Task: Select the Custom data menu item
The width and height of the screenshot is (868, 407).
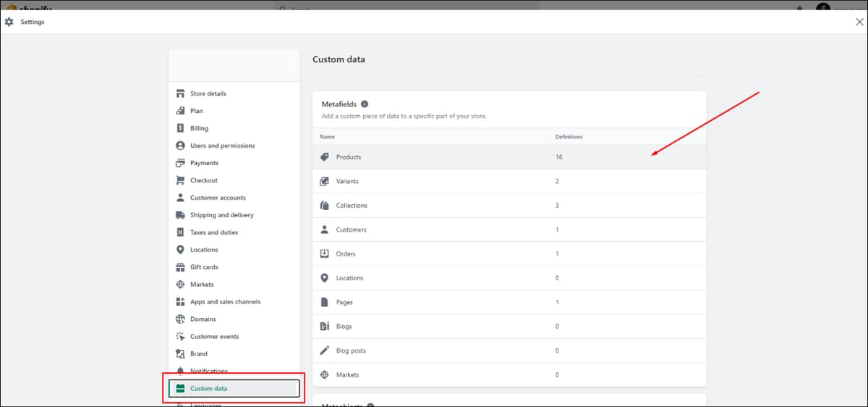Action: [x=234, y=389]
